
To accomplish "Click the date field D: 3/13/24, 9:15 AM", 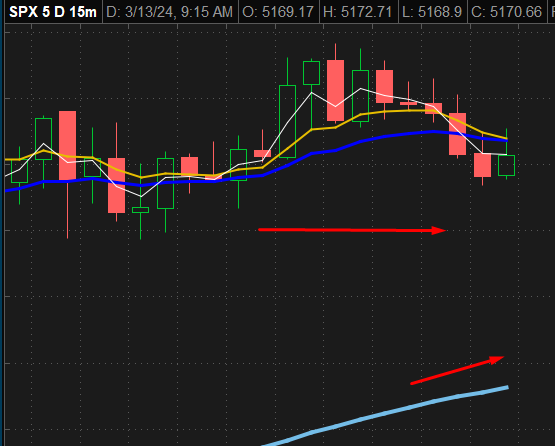I will click(x=169, y=12).
